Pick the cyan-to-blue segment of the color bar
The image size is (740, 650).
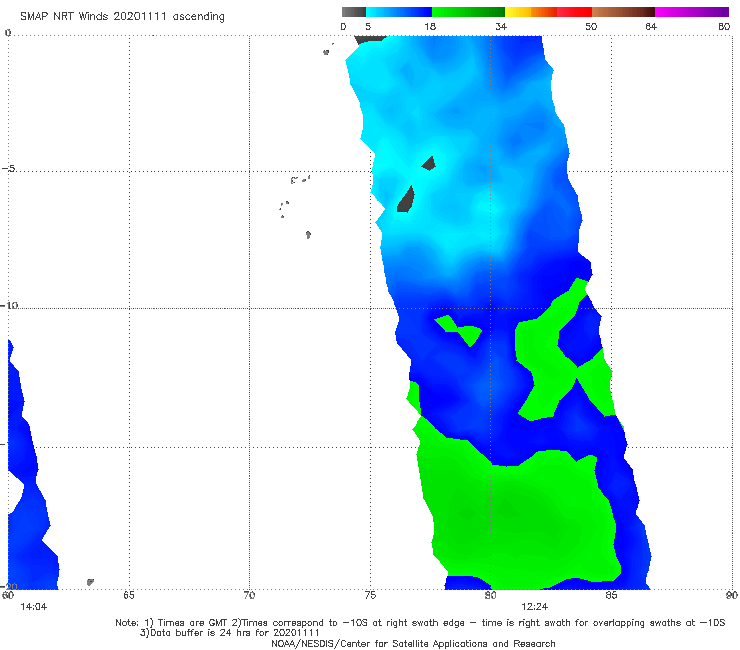point(399,12)
